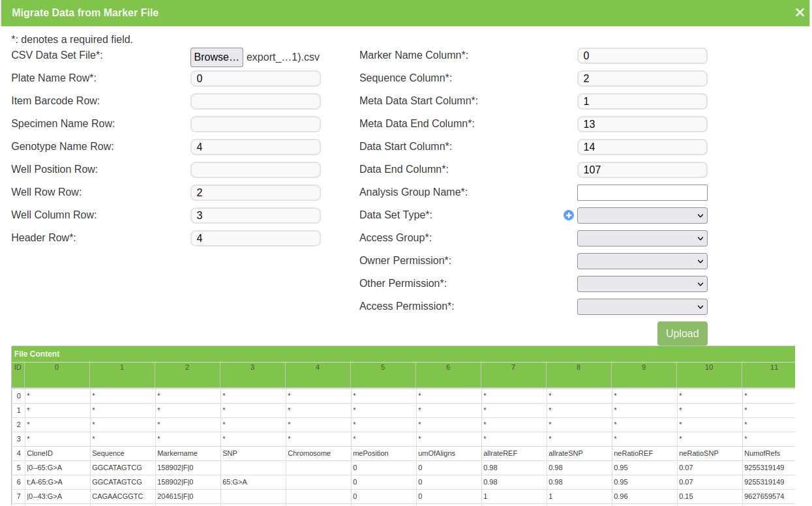This screenshot has height=506, width=812.
Task: Open the Data Set Type dropdown
Action: click(x=642, y=215)
